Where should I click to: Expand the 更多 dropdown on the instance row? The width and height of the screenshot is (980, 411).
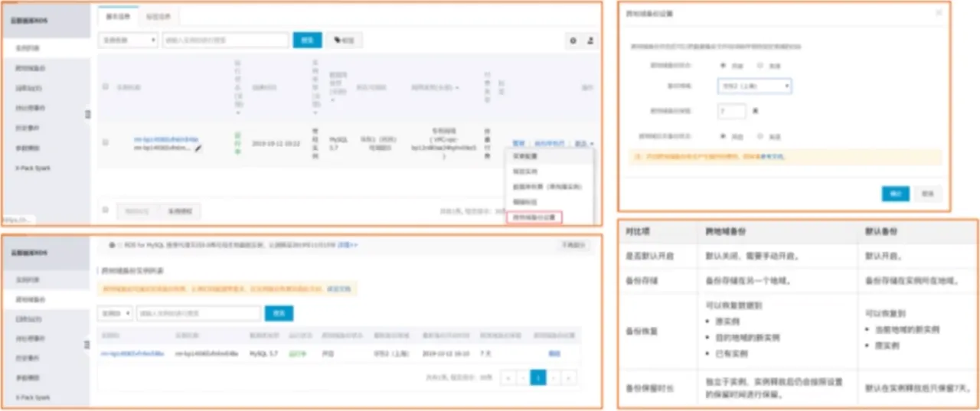584,142
